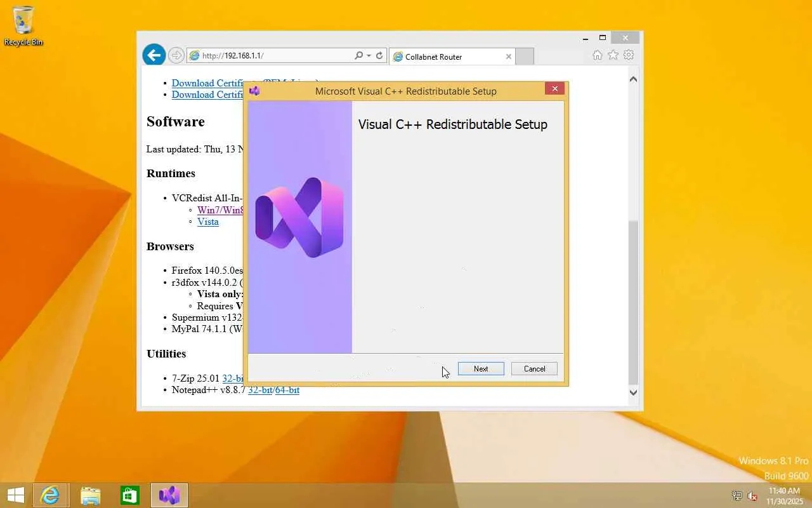Maximize the Internet Explorer window
Screen dimensions: 812x508
[603, 38]
